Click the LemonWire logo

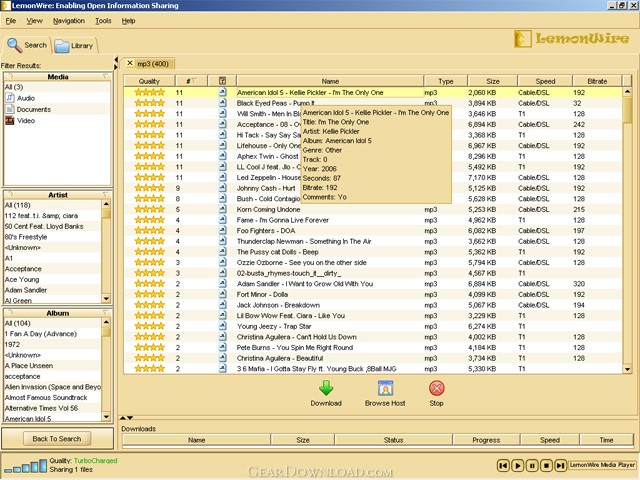click(x=571, y=39)
